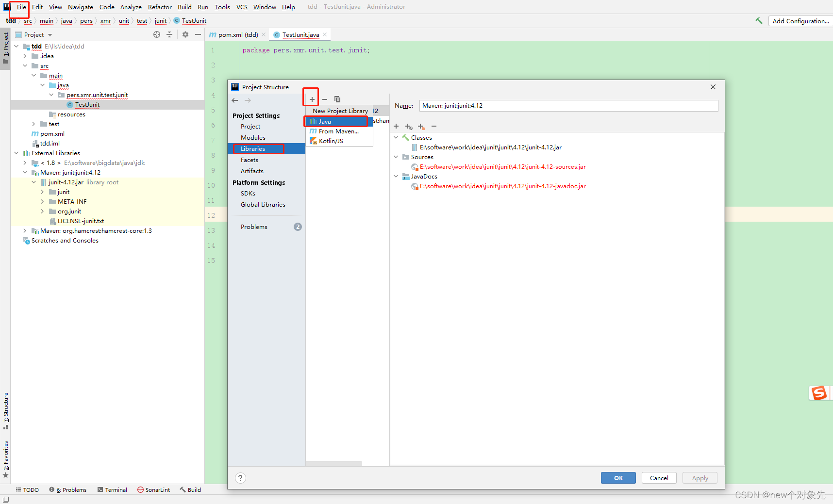Screen dimensions: 833x504
Task: Specify documentation URL with plus-globe icon
Action: coord(409,126)
